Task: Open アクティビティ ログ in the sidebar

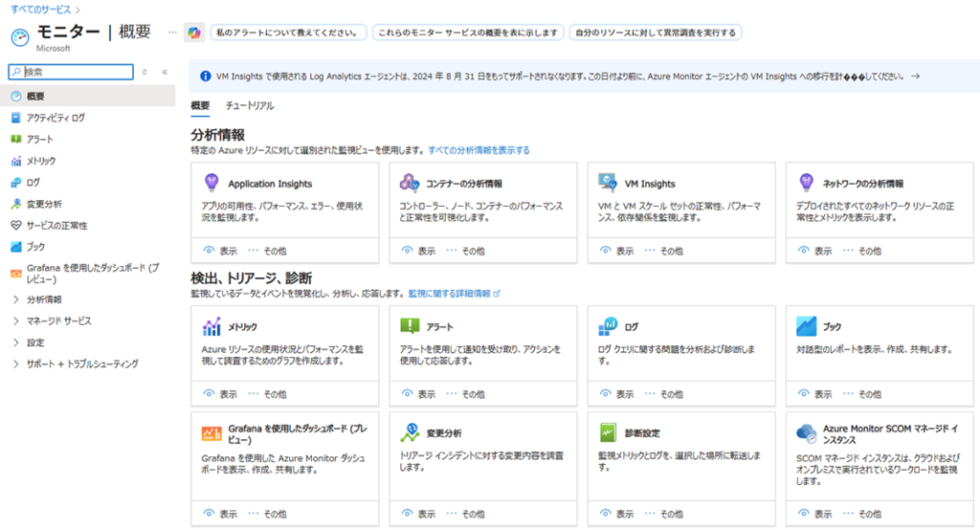Action: 56,118
